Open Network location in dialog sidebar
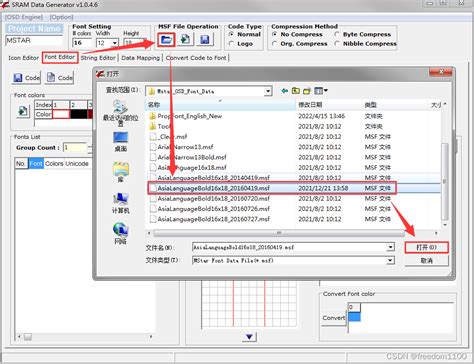474x364 pixels. click(120, 233)
